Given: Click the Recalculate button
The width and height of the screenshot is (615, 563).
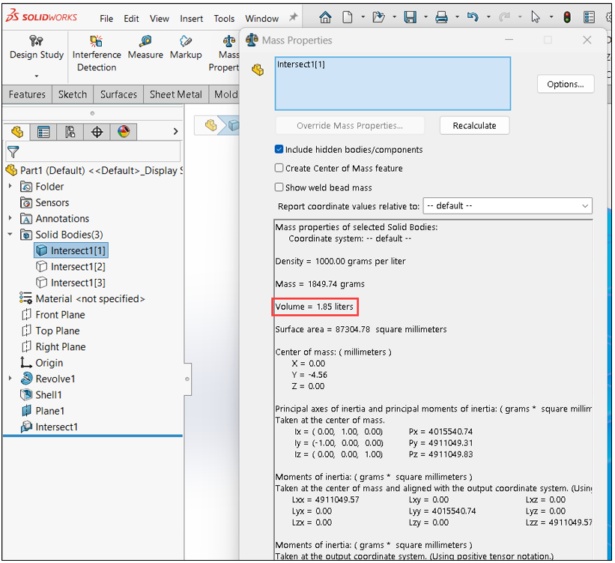Looking at the screenshot, I should tap(475, 126).
